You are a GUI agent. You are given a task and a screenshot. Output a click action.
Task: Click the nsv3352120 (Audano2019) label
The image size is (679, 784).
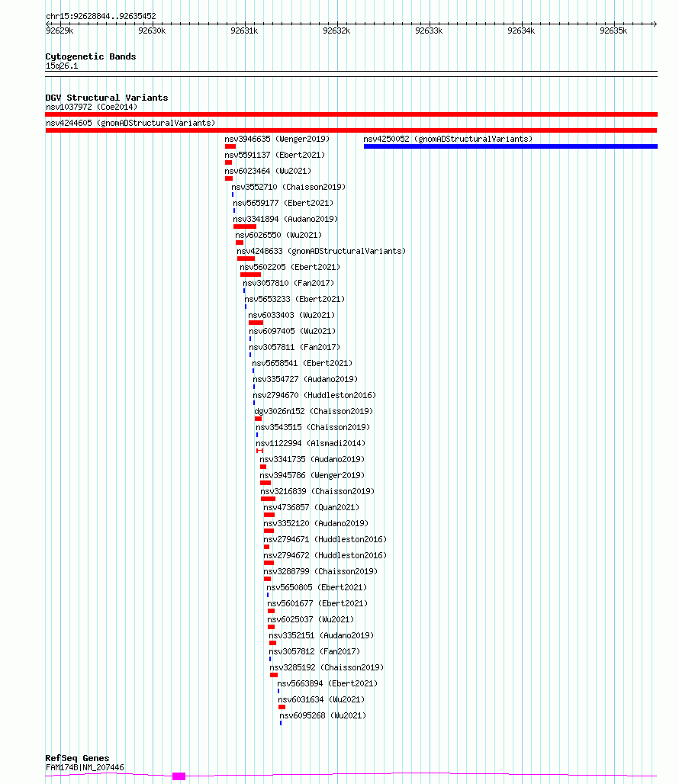[x=316, y=523]
